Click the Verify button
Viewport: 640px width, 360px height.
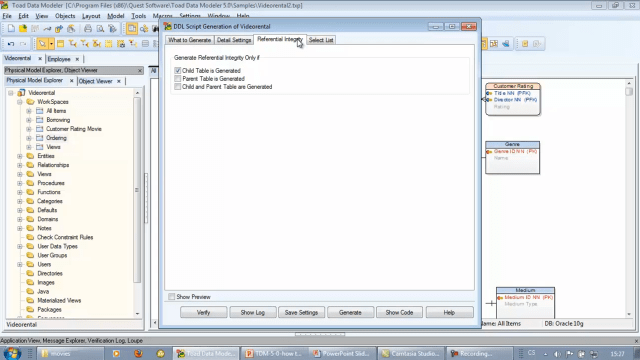(x=203, y=312)
